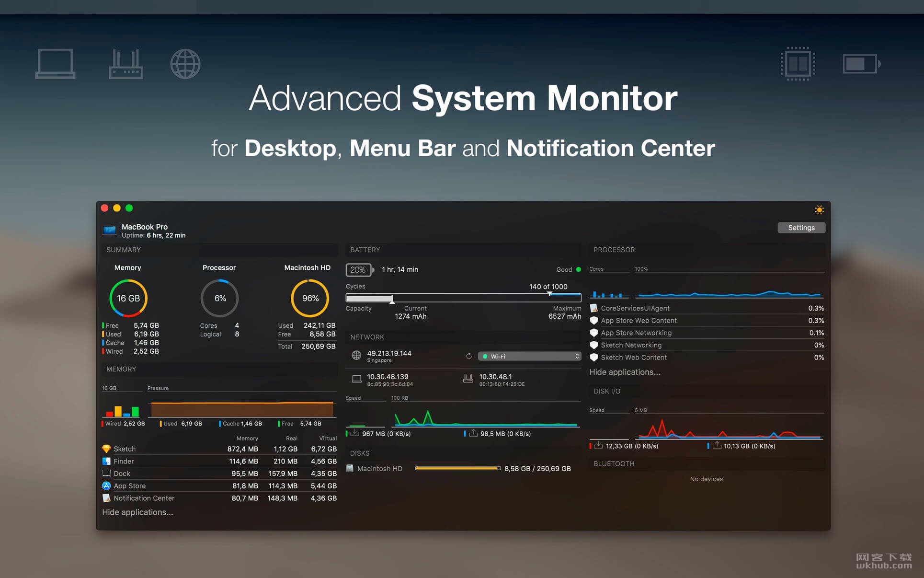Image resolution: width=924 pixels, height=578 pixels.
Task: Click the 140 of 1000 cycles value
Action: click(x=548, y=287)
